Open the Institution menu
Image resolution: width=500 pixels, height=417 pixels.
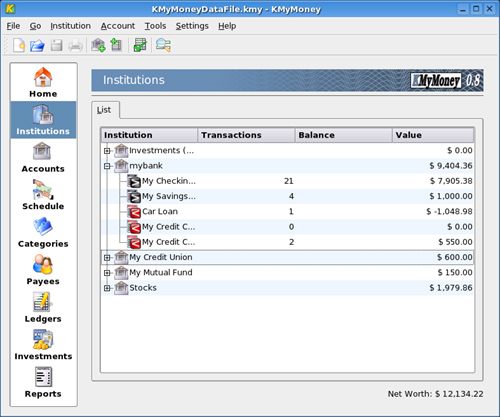click(x=70, y=26)
